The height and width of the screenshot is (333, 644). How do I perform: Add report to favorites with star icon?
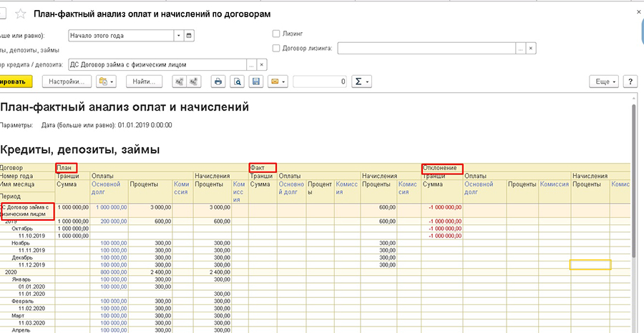tap(20, 14)
